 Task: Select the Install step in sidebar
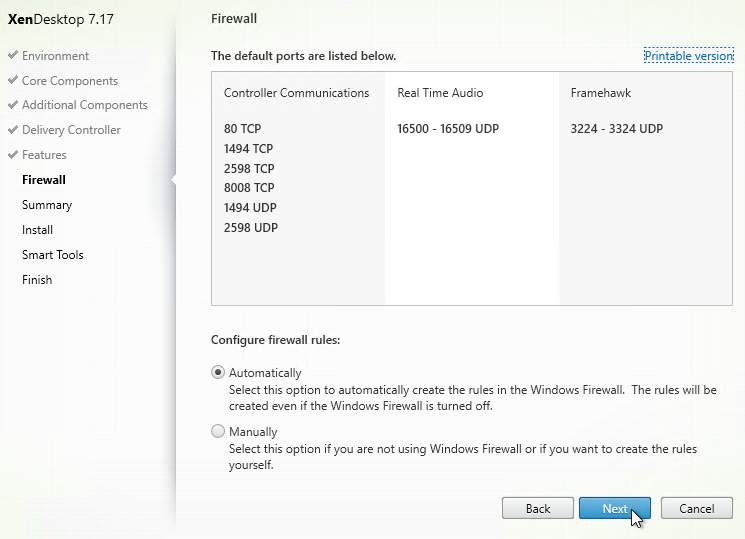(x=37, y=230)
